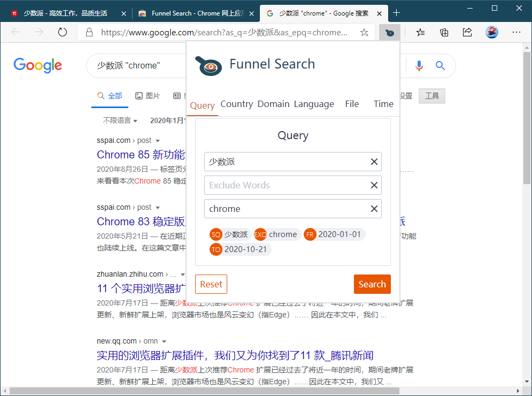
Task: Click the scroll right arrow
Action: pyautogui.click(x=518, y=391)
